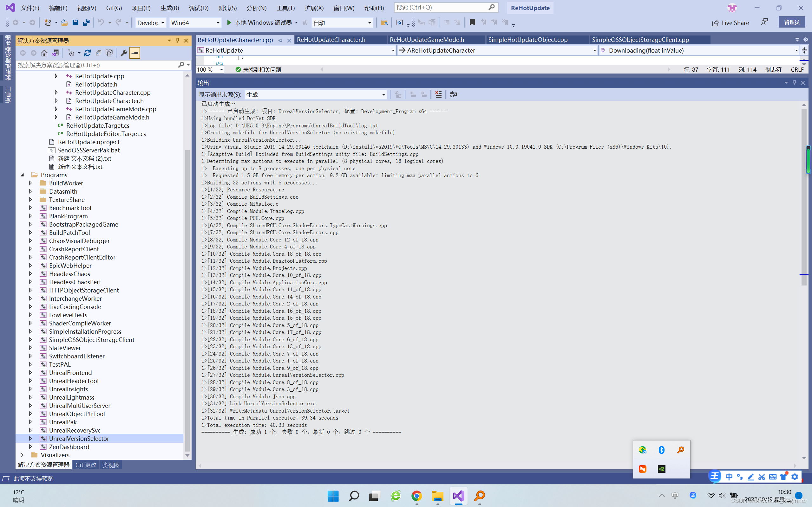Toggle the preview selected items button

click(x=135, y=53)
